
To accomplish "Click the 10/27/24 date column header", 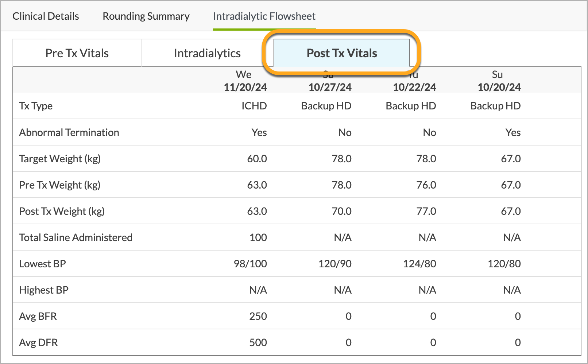I will 330,87.
